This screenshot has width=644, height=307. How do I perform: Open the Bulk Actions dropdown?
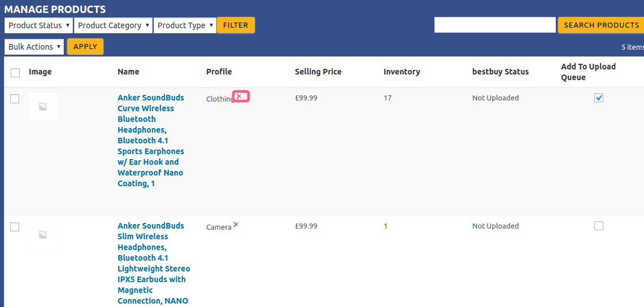pos(34,47)
